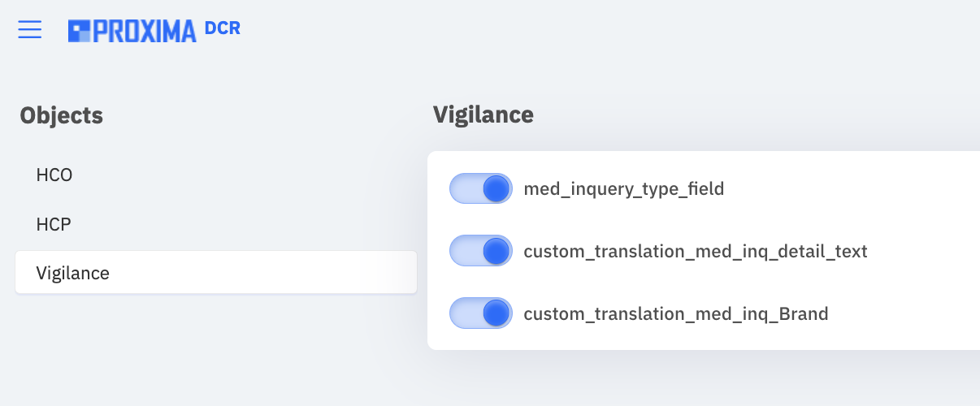Select the Vigilance object in the sidebar
Viewport: 980px width, 406px height.
pyautogui.click(x=216, y=273)
